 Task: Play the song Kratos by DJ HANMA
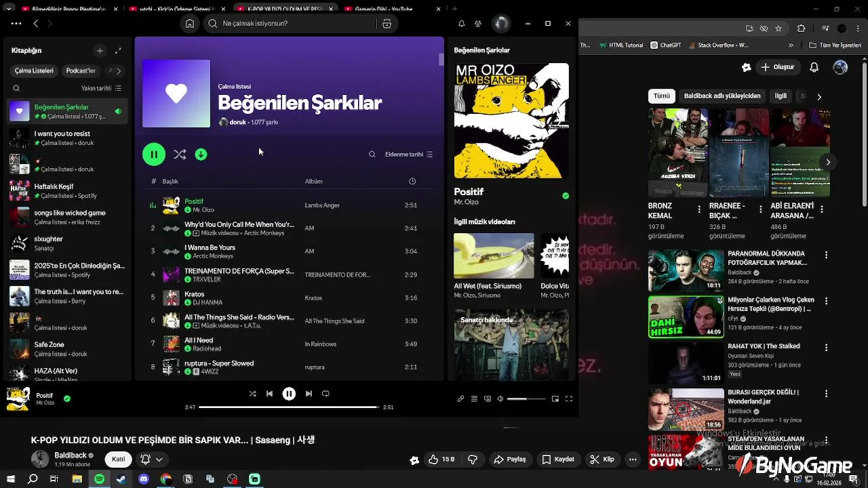pyautogui.click(x=289, y=298)
